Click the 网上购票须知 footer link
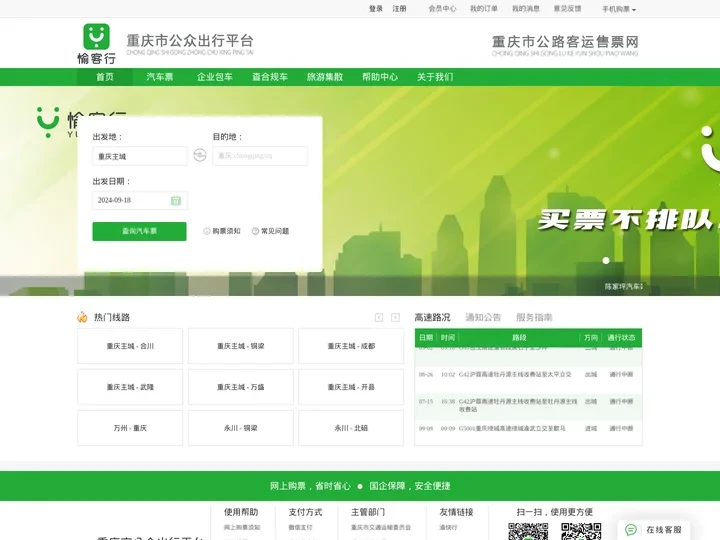This screenshot has width=720, height=540. point(242,528)
